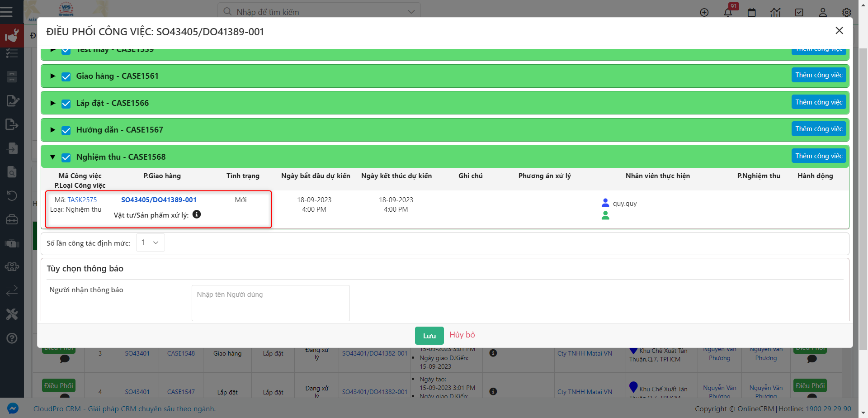The width and height of the screenshot is (868, 418).
Task: Expand the Giao hàng - CASE1561 section
Action: (53, 76)
